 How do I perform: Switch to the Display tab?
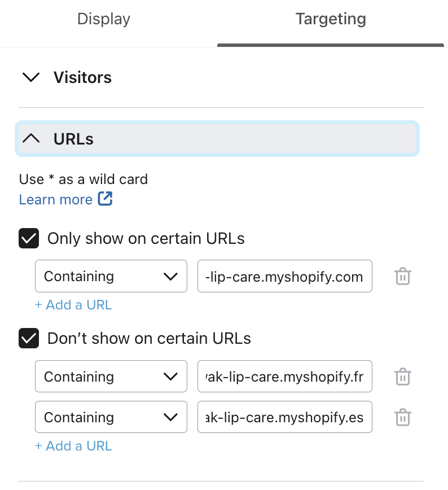[103, 19]
